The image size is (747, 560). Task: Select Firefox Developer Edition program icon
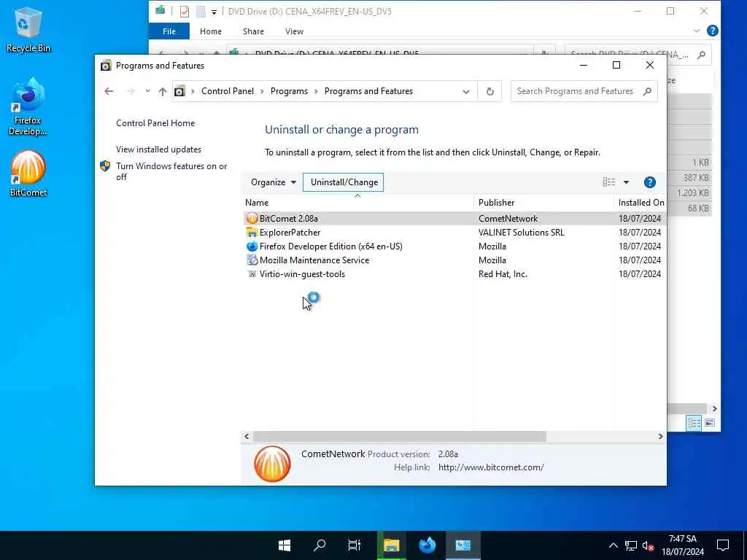point(252,246)
